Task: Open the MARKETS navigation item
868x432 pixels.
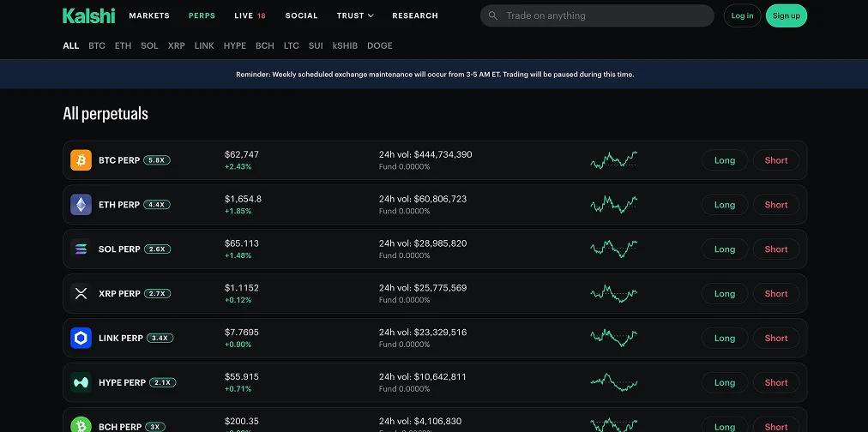Action: click(149, 15)
